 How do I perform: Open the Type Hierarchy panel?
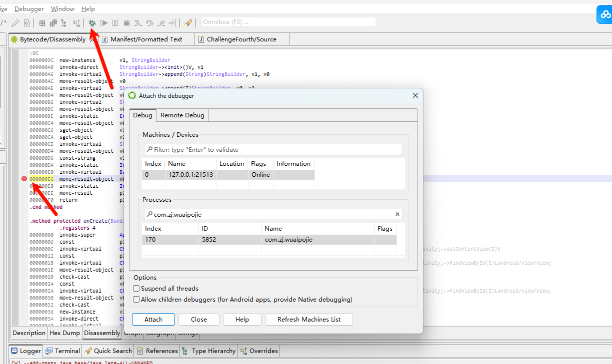(208, 351)
